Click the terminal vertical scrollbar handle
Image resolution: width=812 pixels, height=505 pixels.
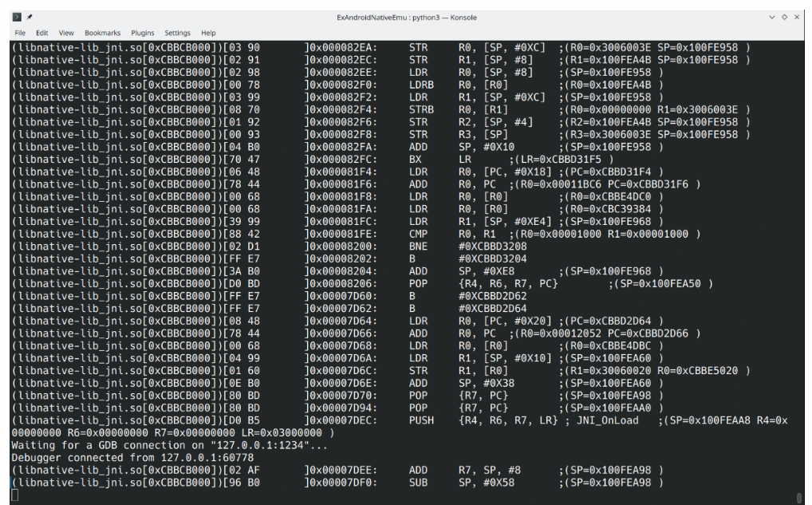click(801, 499)
